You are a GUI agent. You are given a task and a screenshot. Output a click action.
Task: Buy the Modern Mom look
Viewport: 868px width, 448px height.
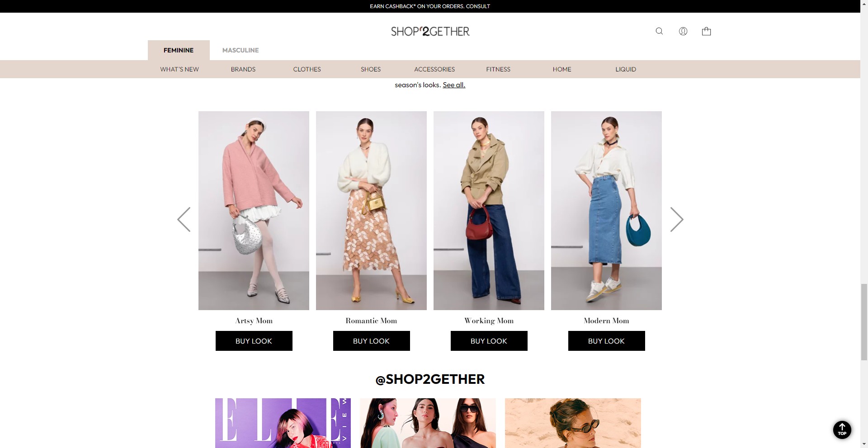(x=607, y=341)
